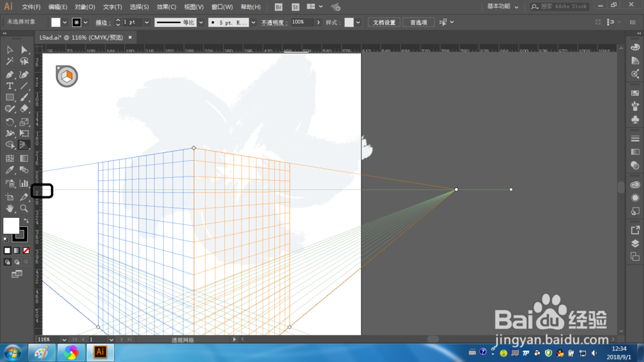
Task: Select the Free Transform tool
Action: [24, 133]
